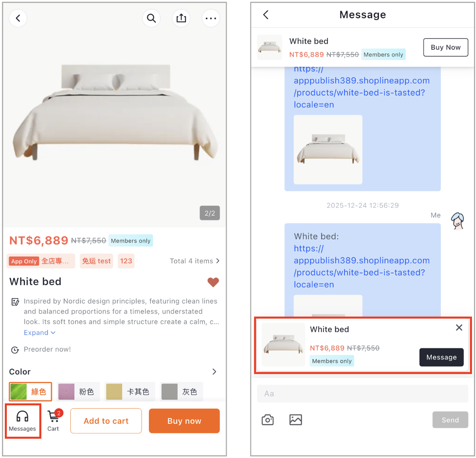Open the image gallery icon in chat

tap(295, 420)
